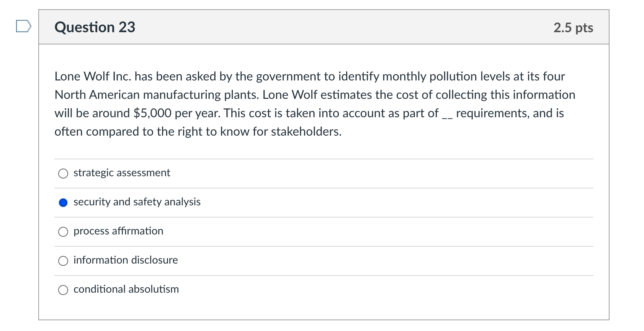
Task: Choose the 'process affirmation' answer option
Action: click(63, 231)
